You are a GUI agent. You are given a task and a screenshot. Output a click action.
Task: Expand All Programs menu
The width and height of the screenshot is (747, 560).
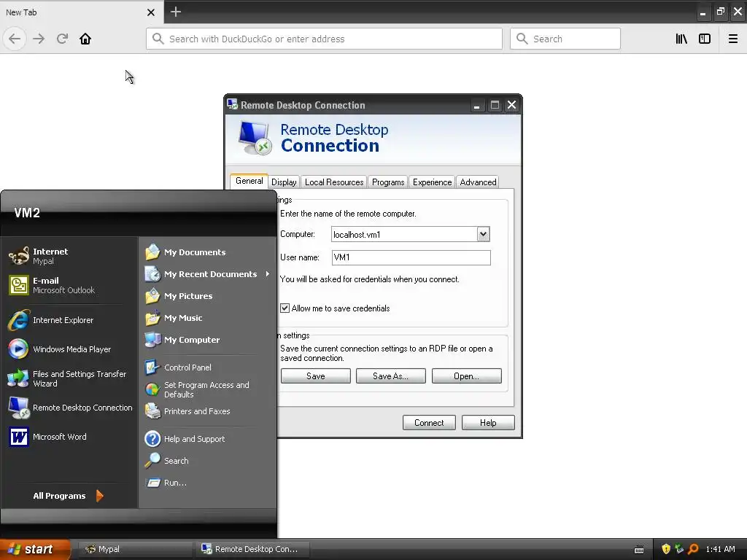click(68, 496)
